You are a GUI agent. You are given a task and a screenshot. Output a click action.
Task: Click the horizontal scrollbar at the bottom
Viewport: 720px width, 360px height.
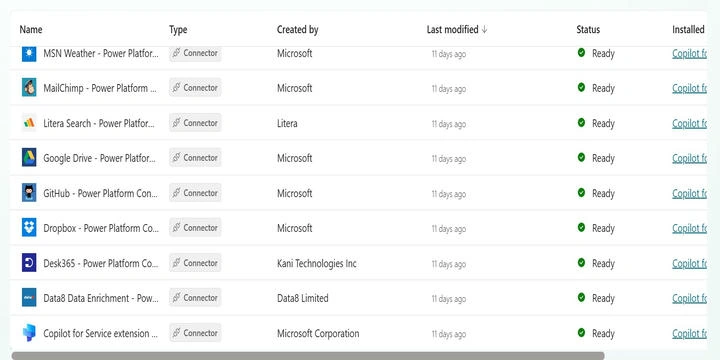pos(308,356)
